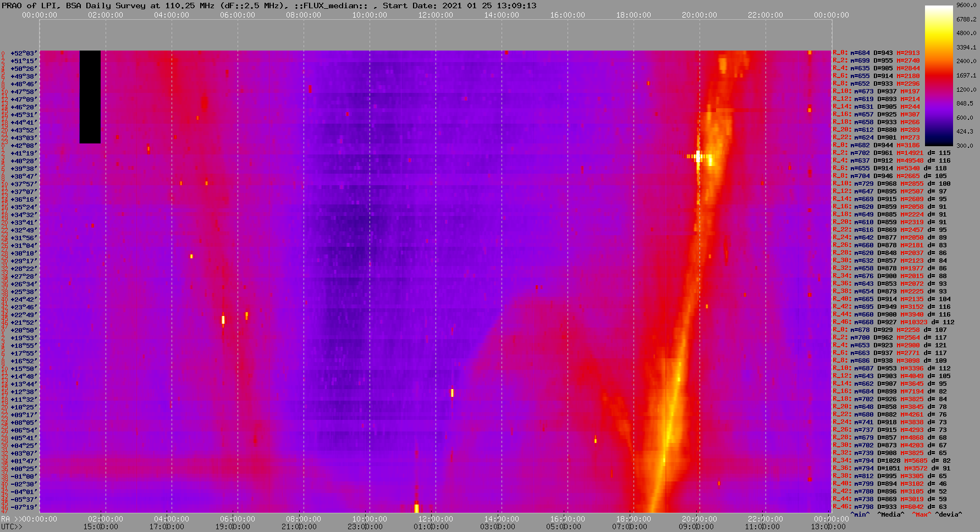Click declination label '+12°38''
The width and height of the screenshot is (980, 532).
(24, 392)
